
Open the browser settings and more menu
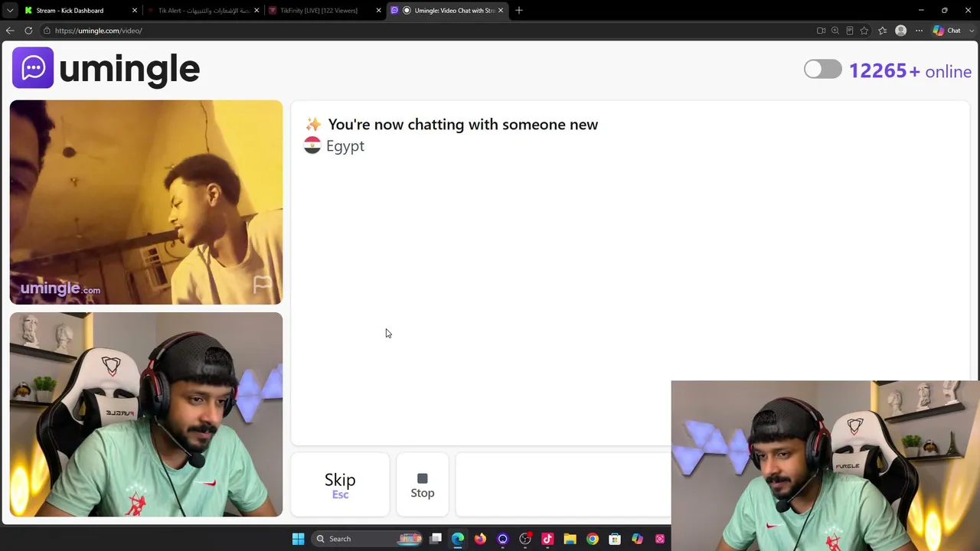(x=919, y=31)
